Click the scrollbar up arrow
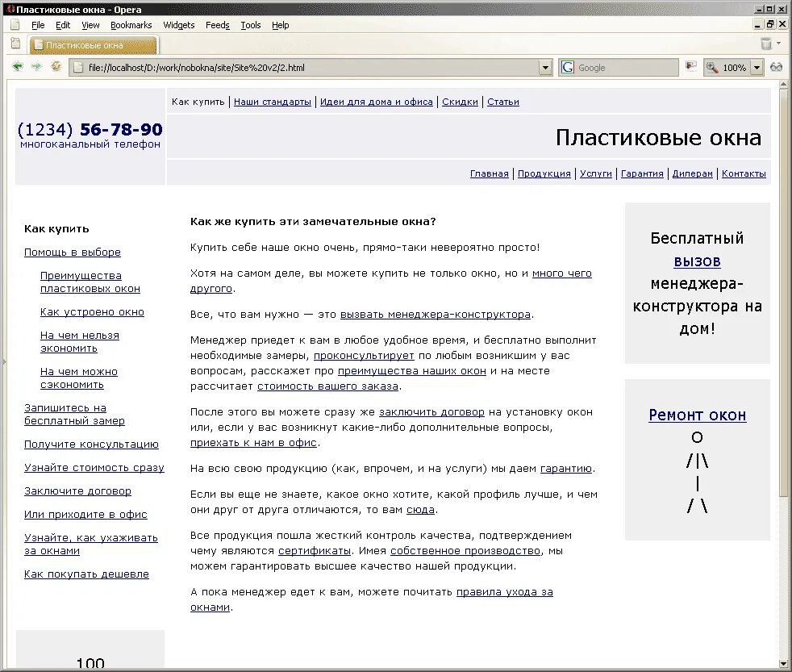Screen dimensions: 792x672 pyautogui.click(x=784, y=84)
